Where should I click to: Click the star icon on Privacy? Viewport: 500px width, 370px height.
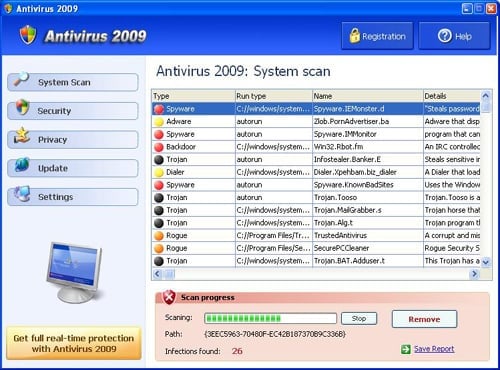pyautogui.click(x=22, y=135)
